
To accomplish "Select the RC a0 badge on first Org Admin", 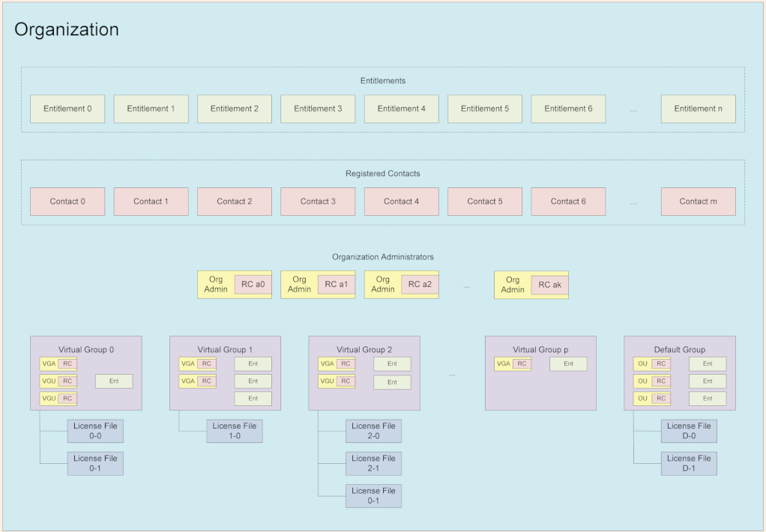I will (x=253, y=285).
